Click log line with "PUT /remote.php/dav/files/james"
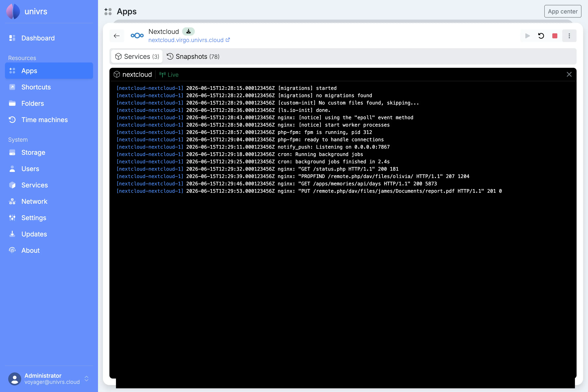Screen dimensions: 588x392 pyautogui.click(x=309, y=191)
